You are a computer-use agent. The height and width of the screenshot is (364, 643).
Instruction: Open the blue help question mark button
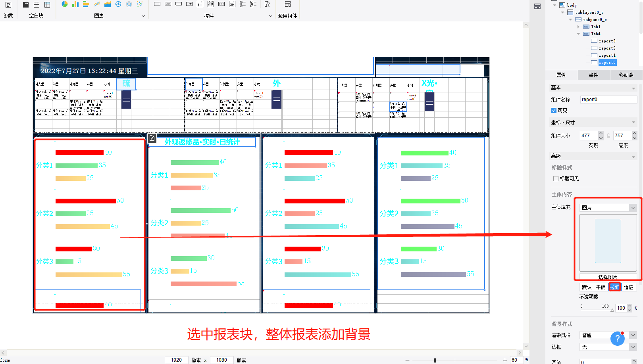tap(617, 338)
